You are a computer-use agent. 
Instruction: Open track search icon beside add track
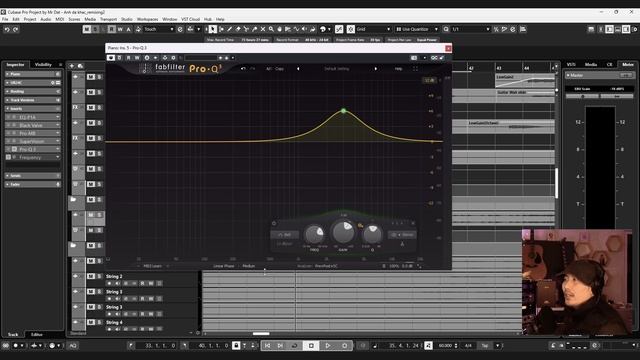point(80,66)
